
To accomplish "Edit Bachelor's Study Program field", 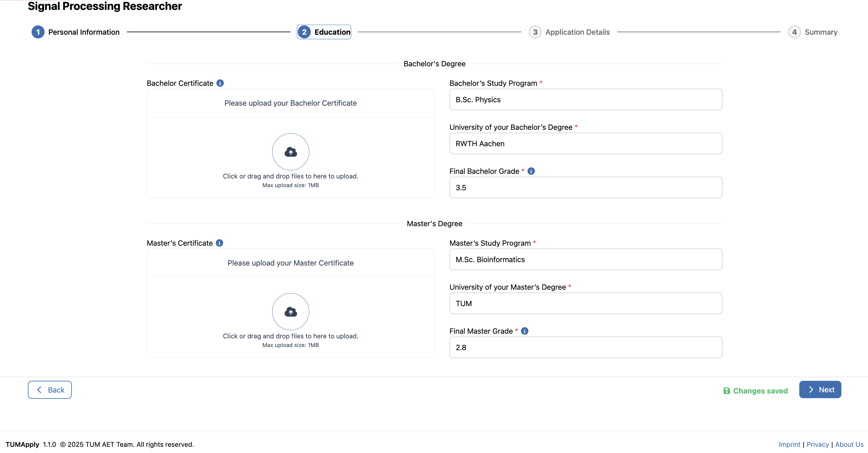I will (x=585, y=99).
